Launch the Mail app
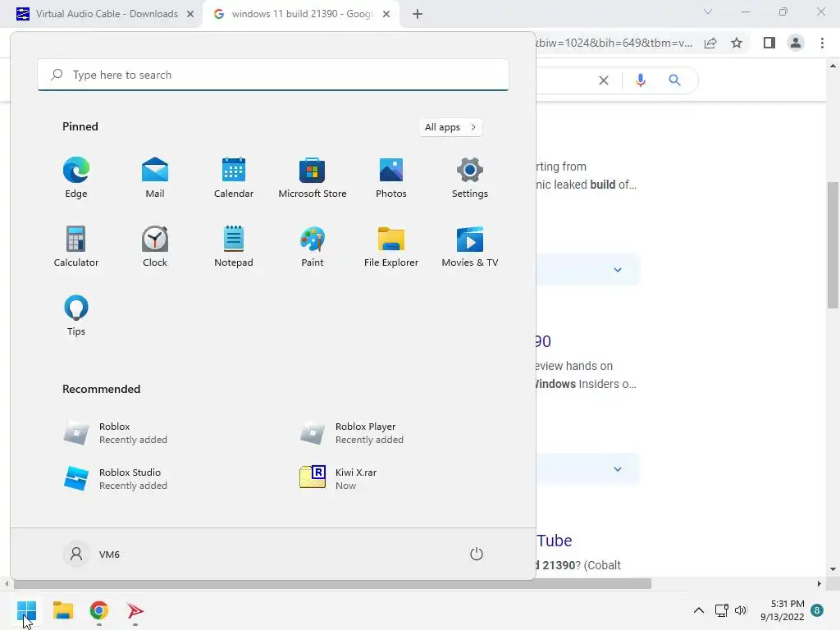The height and width of the screenshot is (630, 840). (x=155, y=178)
